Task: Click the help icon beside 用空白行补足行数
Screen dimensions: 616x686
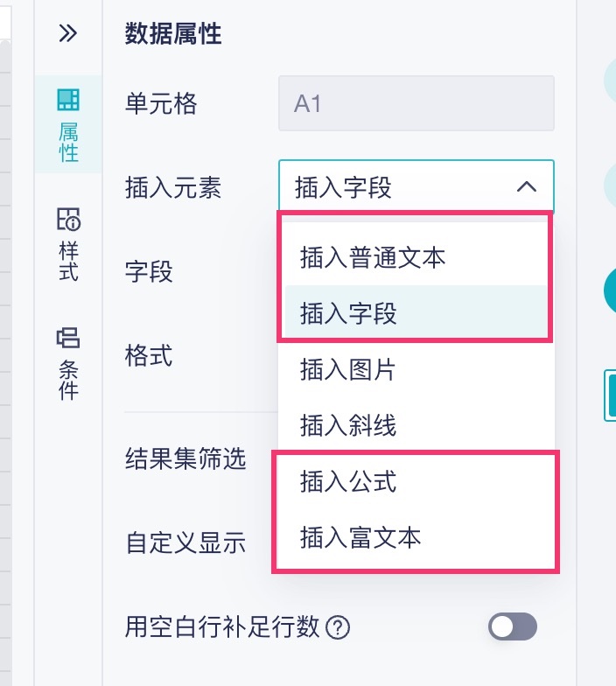Action: pyautogui.click(x=338, y=627)
